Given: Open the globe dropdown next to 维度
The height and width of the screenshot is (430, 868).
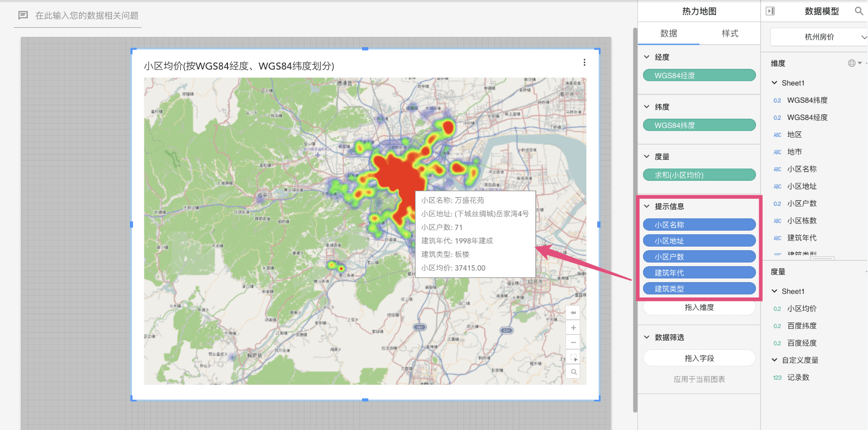Looking at the screenshot, I should (x=855, y=63).
